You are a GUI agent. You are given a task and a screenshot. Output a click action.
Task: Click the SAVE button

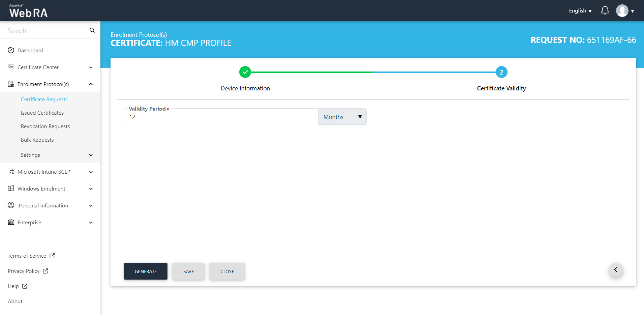[188, 271]
